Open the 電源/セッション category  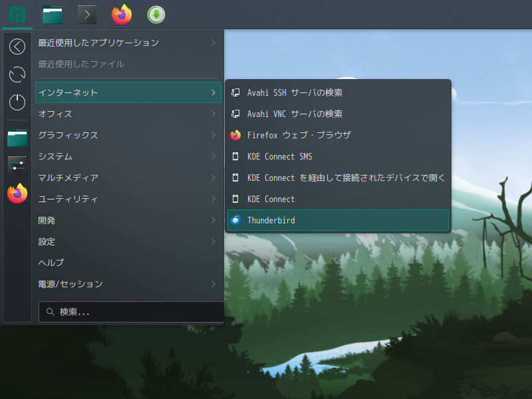[x=128, y=284]
